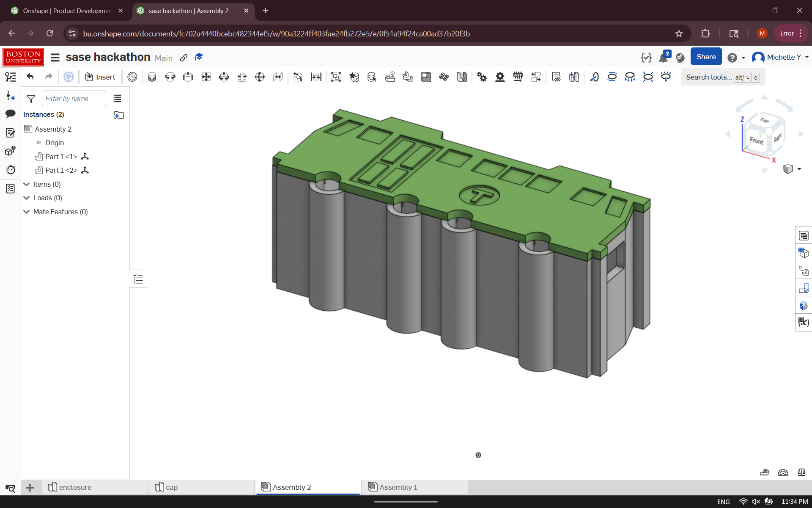
Task: Switch to the enclosure tab
Action: 75,487
